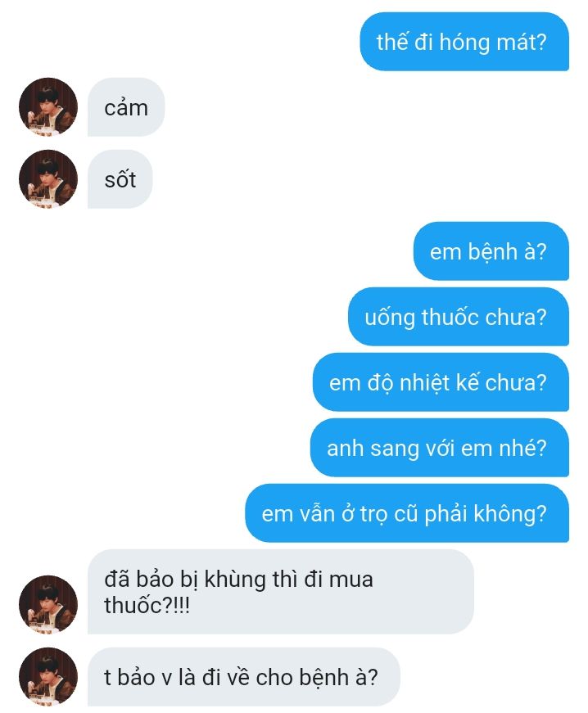This screenshot has height=713, width=588.
Task: Click the text 'thuốc?!!!' on the second line
Action: 147,606
